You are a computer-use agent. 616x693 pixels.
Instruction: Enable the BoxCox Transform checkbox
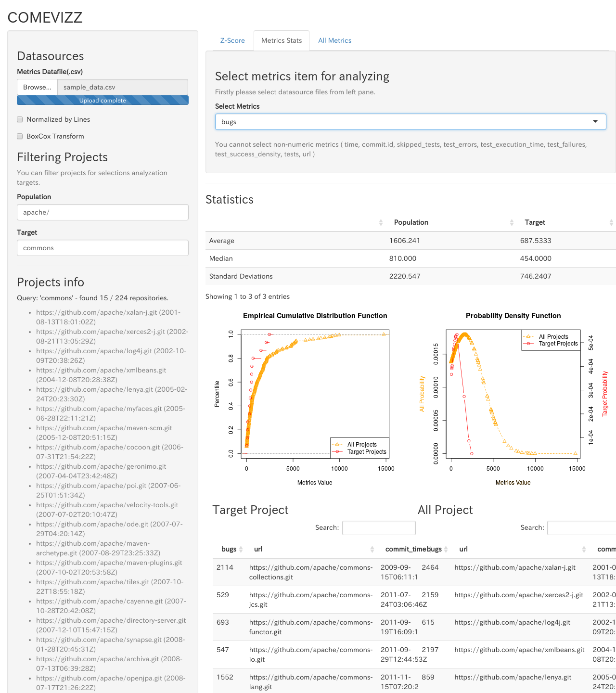click(x=20, y=136)
